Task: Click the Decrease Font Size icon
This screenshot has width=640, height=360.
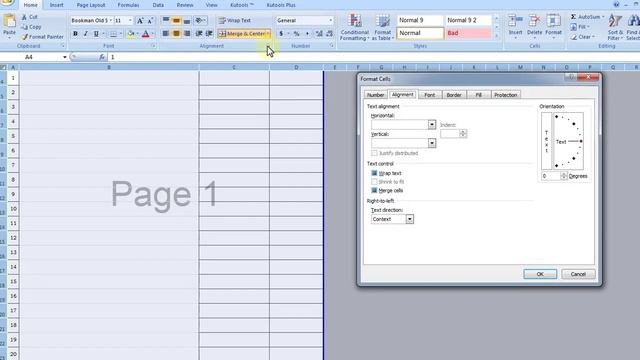Action: coord(150,20)
